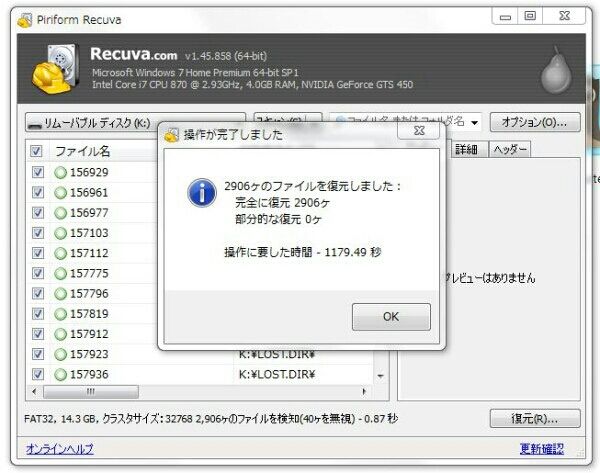This screenshot has width=600, height=473.
Task: Click OK in the completion dialog
Action: click(391, 316)
